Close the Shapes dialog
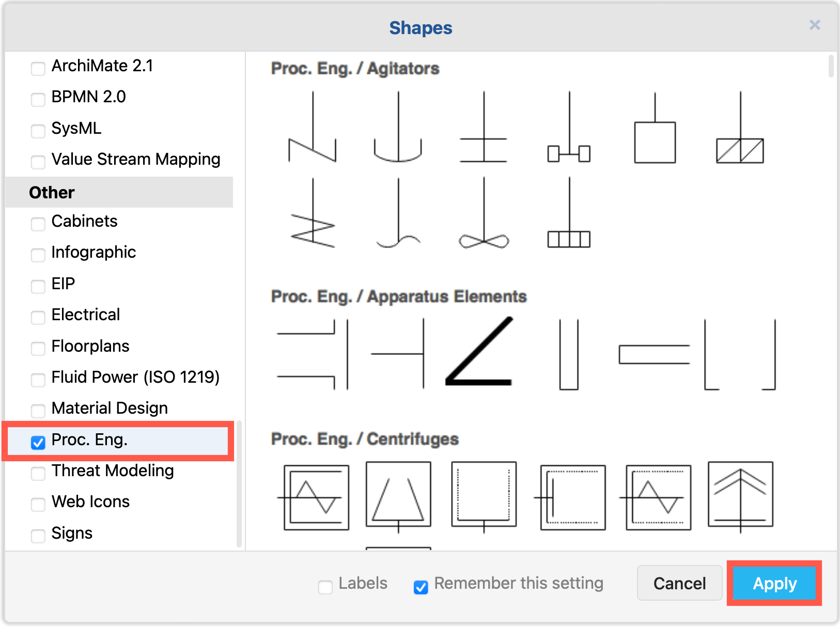This screenshot has height=627, width=840. (815, 25)
